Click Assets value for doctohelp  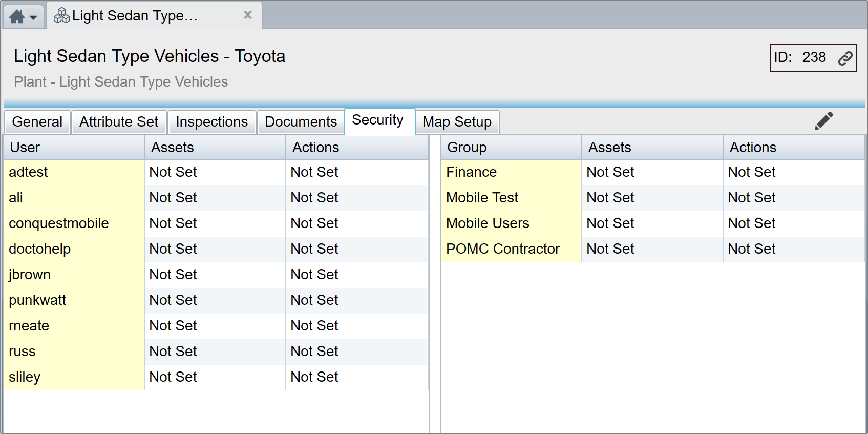pos(215,250)
